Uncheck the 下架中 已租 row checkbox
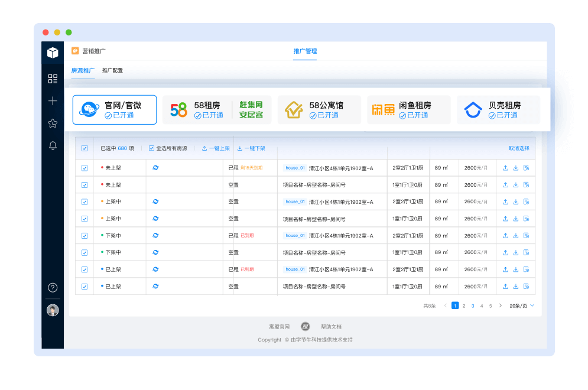This screenshot has width=588, height=390. 85,236
